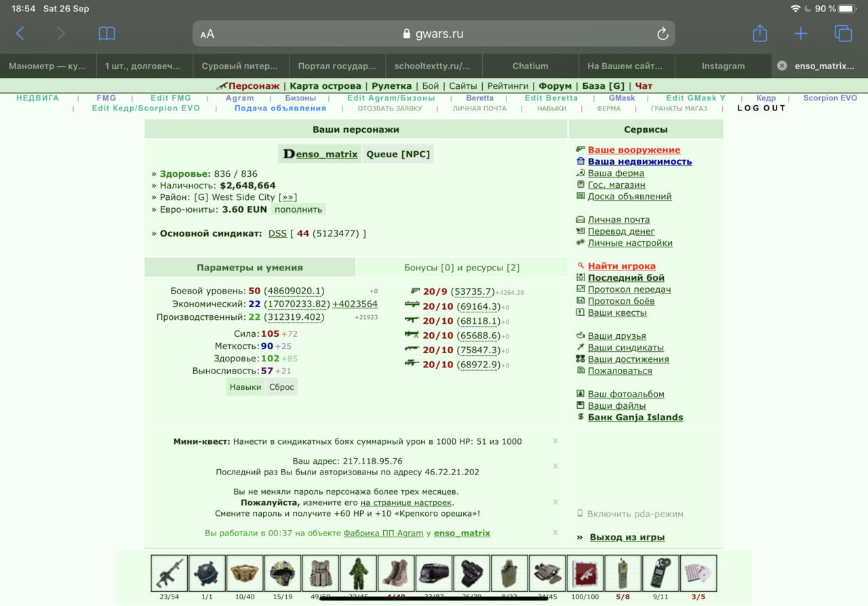Viewport: 868px width, 606px height.
Task: Open Ваши друзья link
Action: pos(617,336)
